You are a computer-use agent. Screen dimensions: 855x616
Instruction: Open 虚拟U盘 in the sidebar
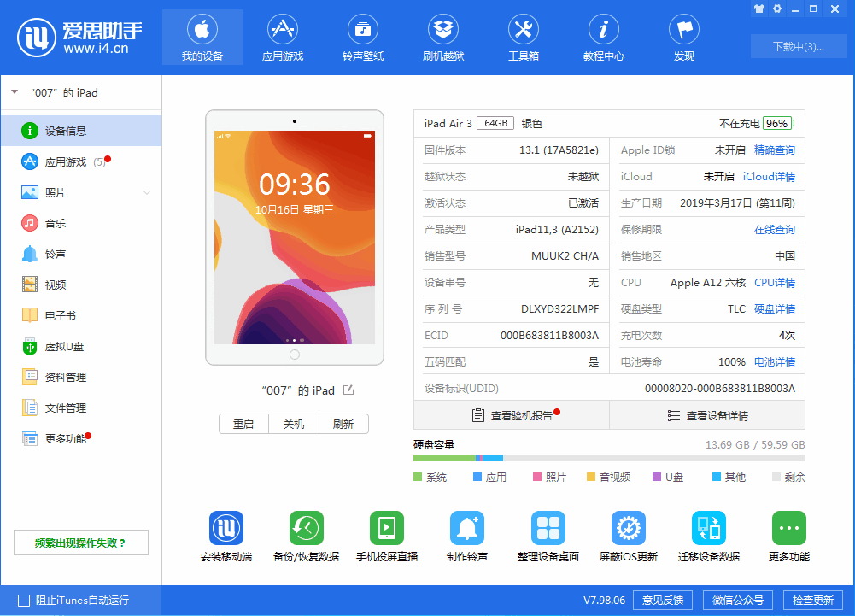(51, 346)
